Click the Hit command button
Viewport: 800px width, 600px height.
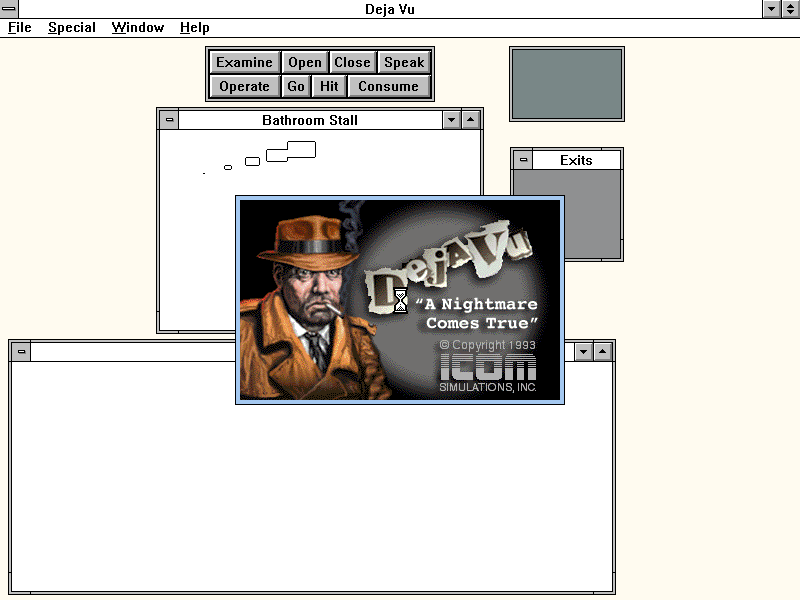329,86
